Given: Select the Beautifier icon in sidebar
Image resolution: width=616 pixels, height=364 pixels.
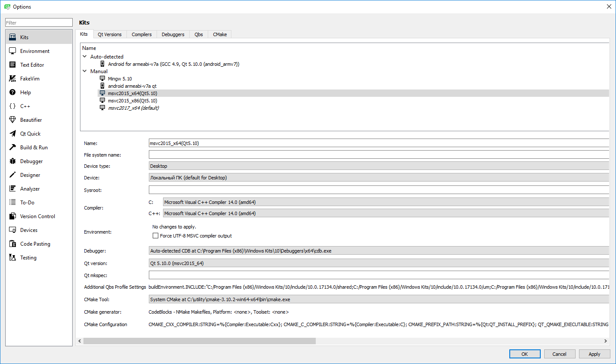Looking at the screenshot, I should [12, 120].
